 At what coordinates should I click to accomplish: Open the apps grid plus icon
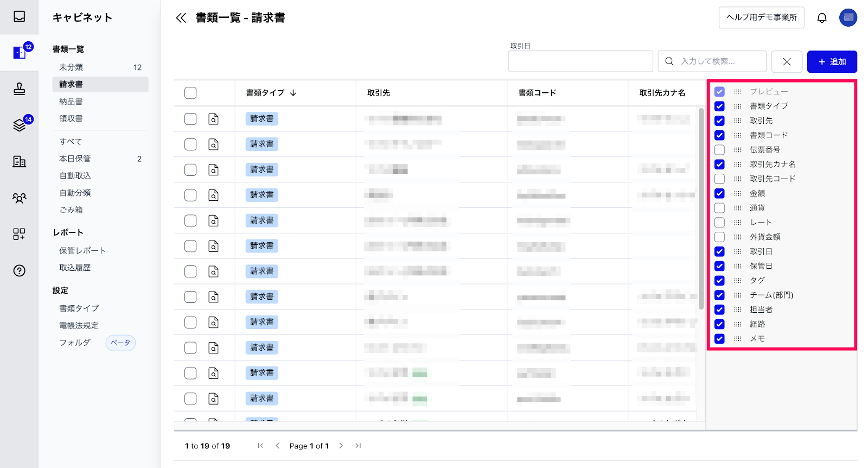tap(20, 234)
